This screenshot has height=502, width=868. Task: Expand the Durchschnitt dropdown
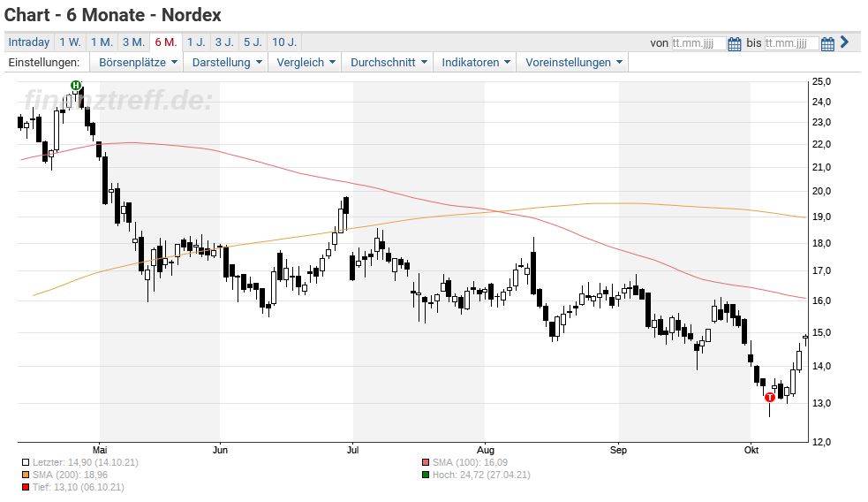pos(389,63)
